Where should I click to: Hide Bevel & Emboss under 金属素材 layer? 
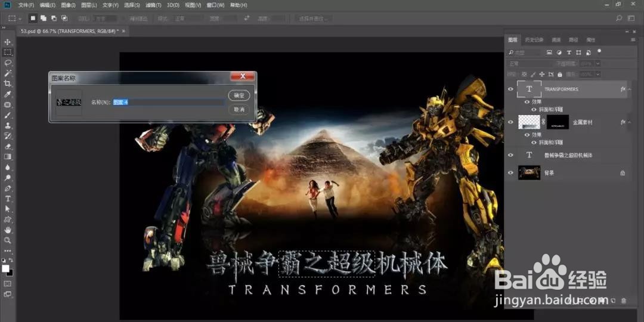[x=534, y=143]
